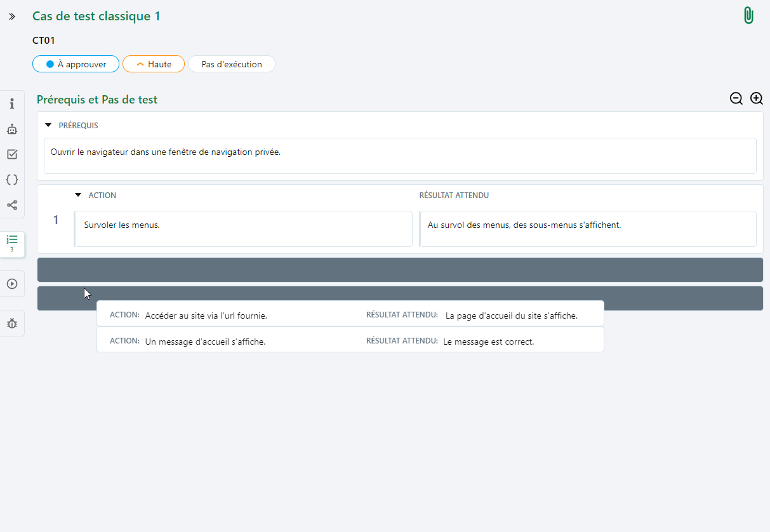Click the 'Survoler les menus.' action field
Viewport: 770px width, 532px height.
pos(244,229)
